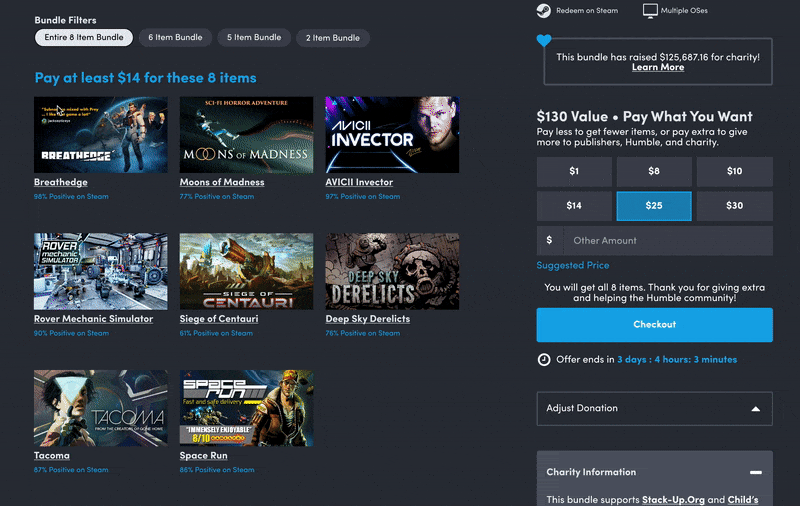Select the 5 Item Bundle filter
This screenshot has width=800, height=506.
254,37
